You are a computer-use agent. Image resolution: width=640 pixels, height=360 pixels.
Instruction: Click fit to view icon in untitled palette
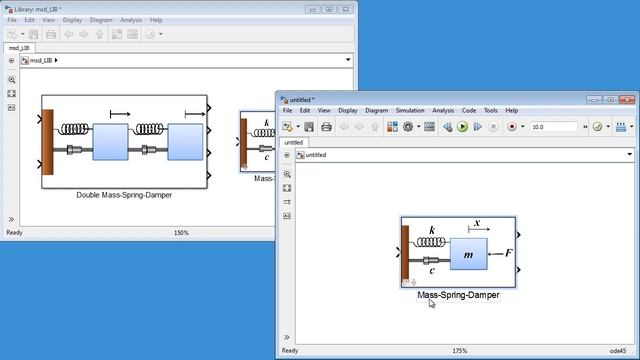(287, 188)
